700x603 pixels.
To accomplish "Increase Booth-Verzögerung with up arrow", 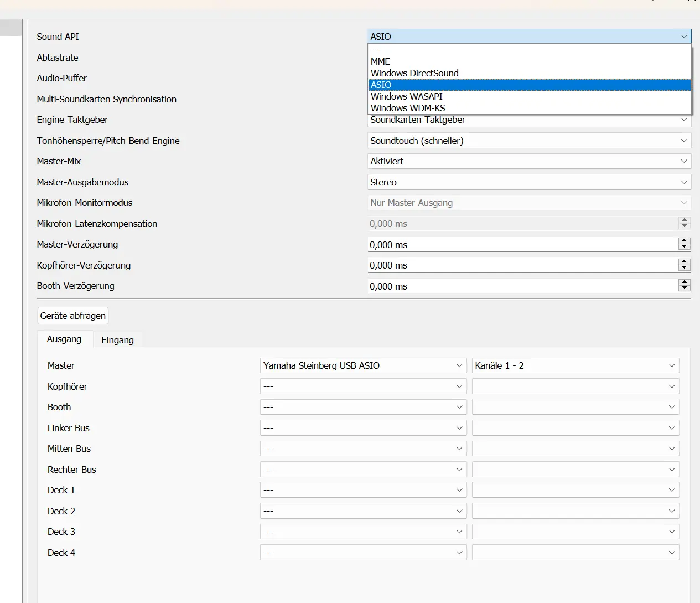I will pyautogui.click(x=685, y=282).
